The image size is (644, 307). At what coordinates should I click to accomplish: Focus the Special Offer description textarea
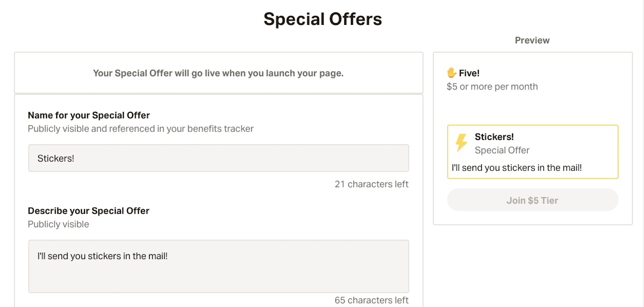coord(218,266)
